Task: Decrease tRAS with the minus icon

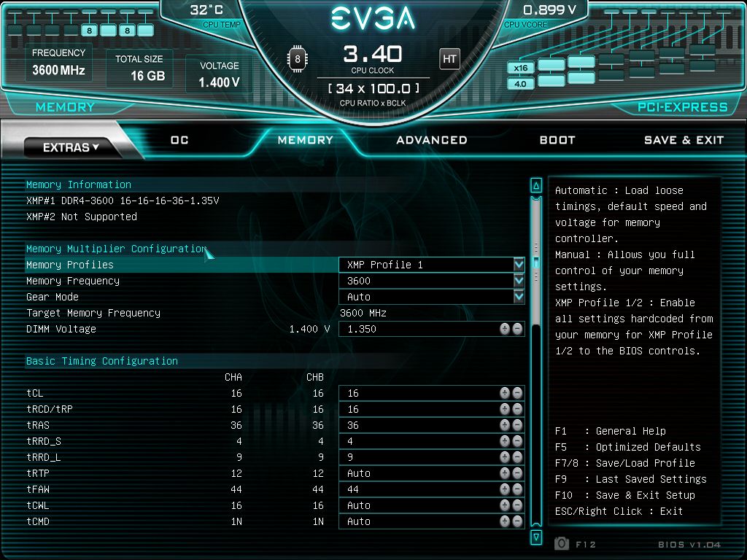Action: (517, 425)
